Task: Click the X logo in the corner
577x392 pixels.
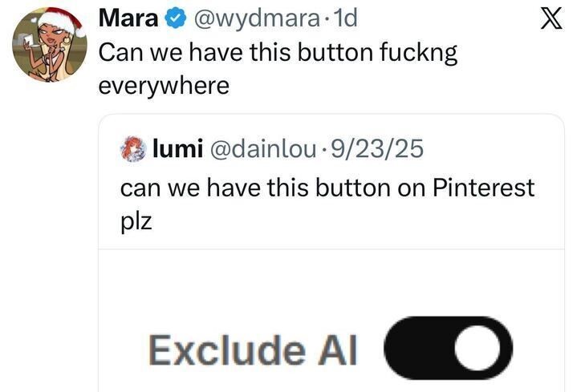Action: [x=549, y=18]
